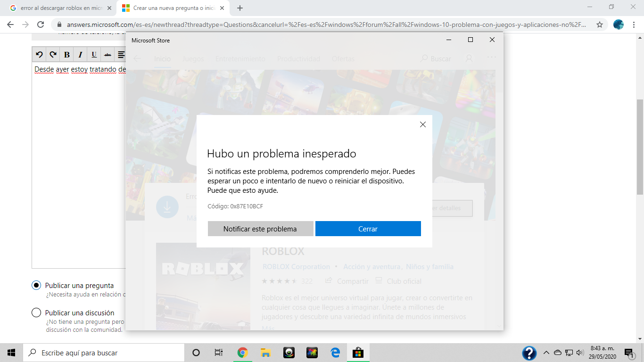Image resolution: width=644 pixels, height=362 pixels.
Task: Close the Google search browser tab
Action: click(x=109, y=8)
